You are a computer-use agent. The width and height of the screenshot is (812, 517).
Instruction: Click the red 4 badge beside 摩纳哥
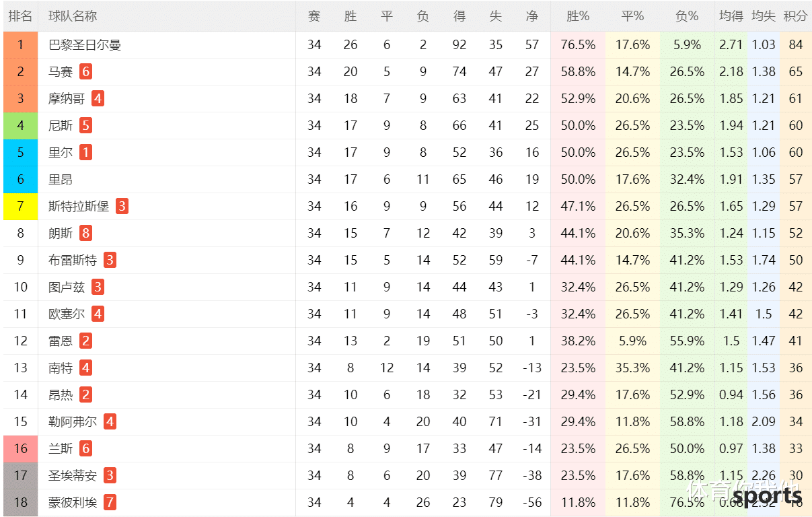[98, 98]
